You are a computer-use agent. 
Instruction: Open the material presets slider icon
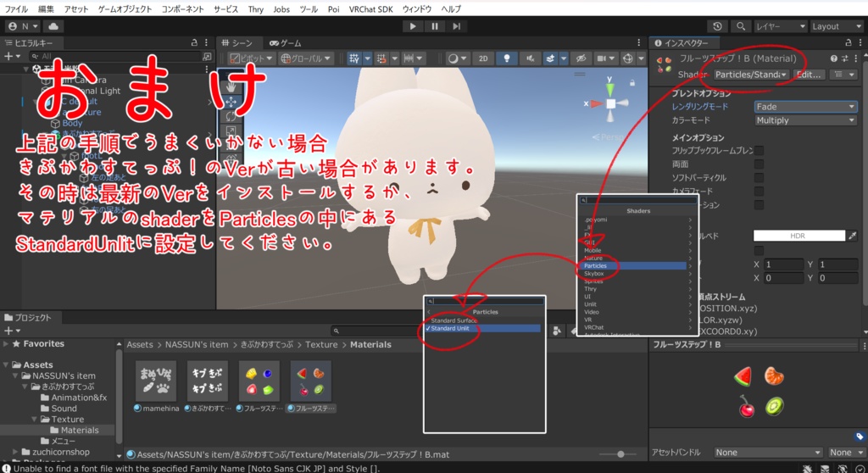845,58
